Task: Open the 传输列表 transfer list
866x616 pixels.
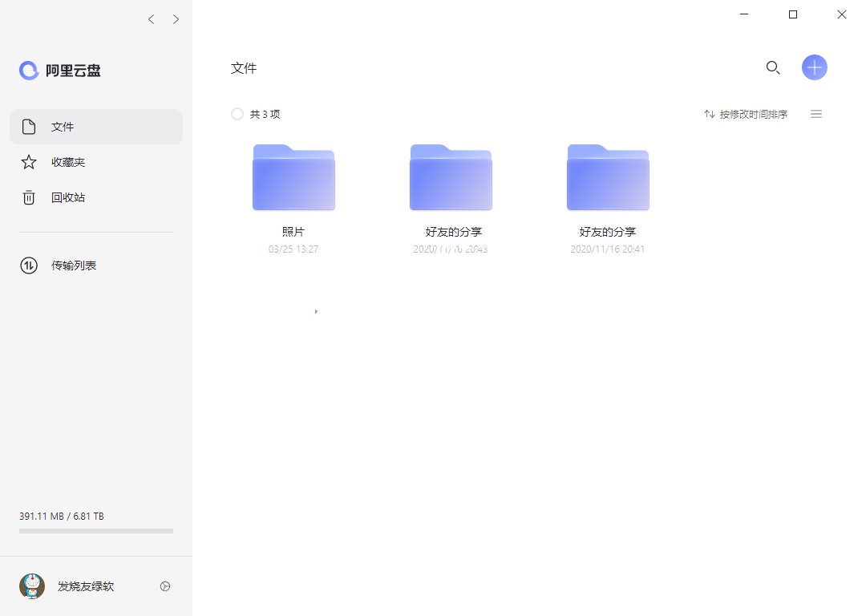Action: (96, 265)
